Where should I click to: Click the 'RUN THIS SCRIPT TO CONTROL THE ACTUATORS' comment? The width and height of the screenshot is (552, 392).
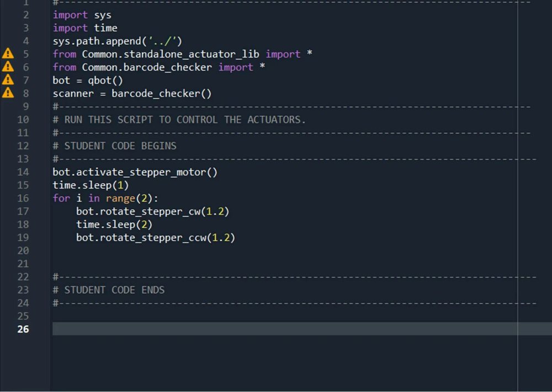point(179,120)
